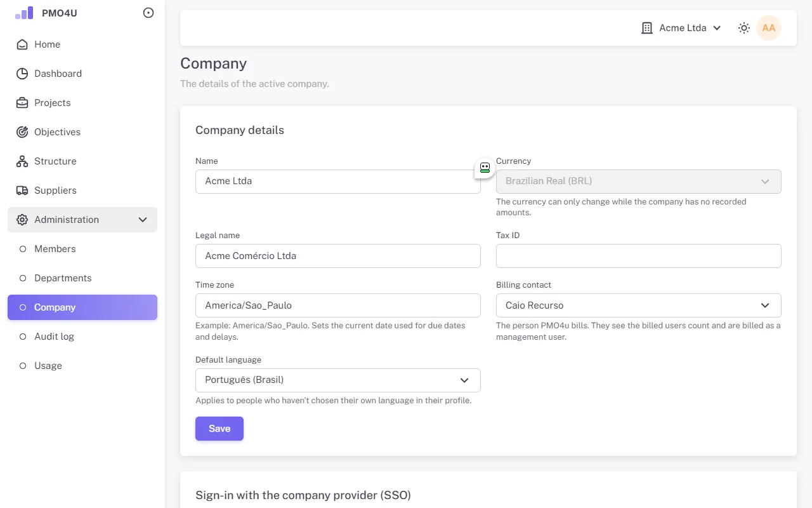The height and width of the screenshot is (508, 812).
Task: Save the company details
Action: coord(219,429)
